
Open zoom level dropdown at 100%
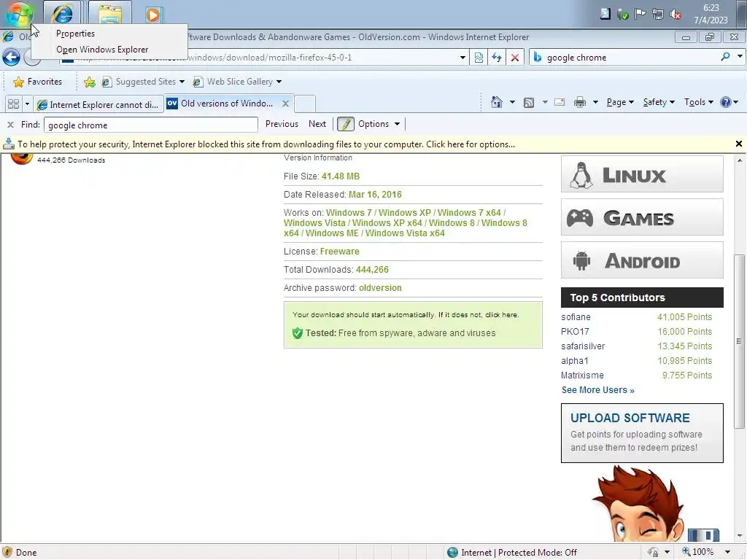coord(728,553)
